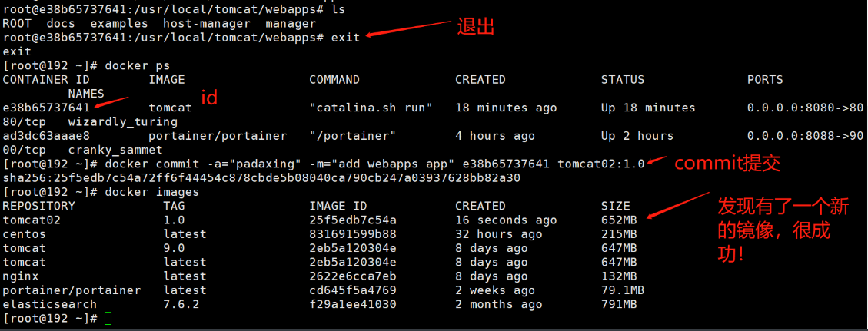This screenshot has width=868, height=331.
Task: Click the PORTS column header
Action: tap(765, 80)
